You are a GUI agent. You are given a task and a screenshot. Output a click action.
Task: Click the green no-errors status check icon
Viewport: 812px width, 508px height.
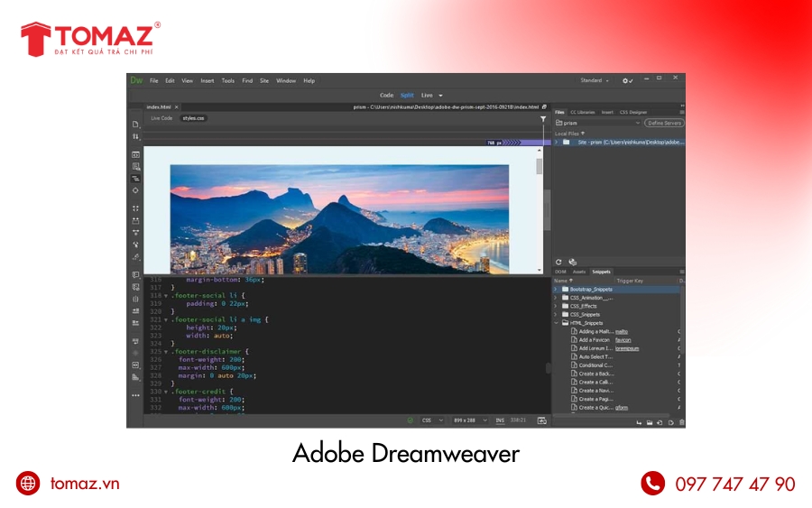click(x=410, y=420)
